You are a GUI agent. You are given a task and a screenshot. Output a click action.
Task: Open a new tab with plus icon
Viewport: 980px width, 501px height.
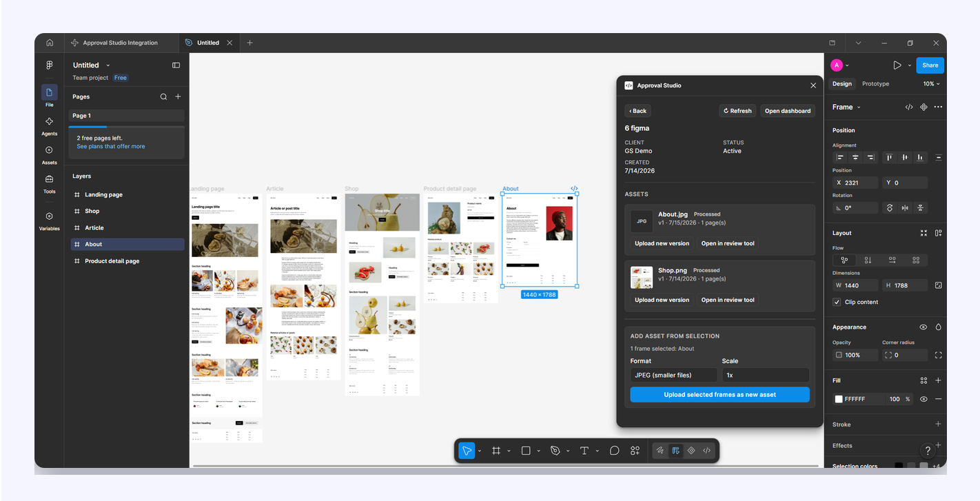249,43
